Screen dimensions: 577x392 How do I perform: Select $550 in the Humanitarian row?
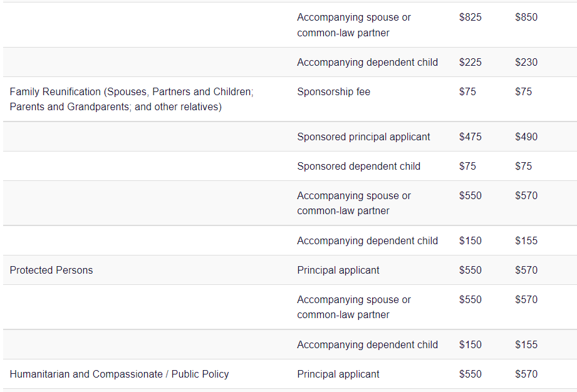coord(470,374)
